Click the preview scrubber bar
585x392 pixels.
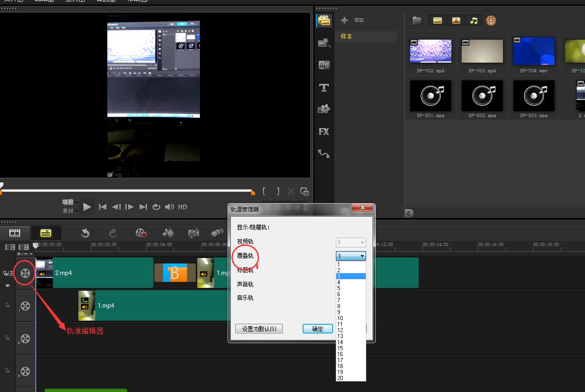pos(127,190)
